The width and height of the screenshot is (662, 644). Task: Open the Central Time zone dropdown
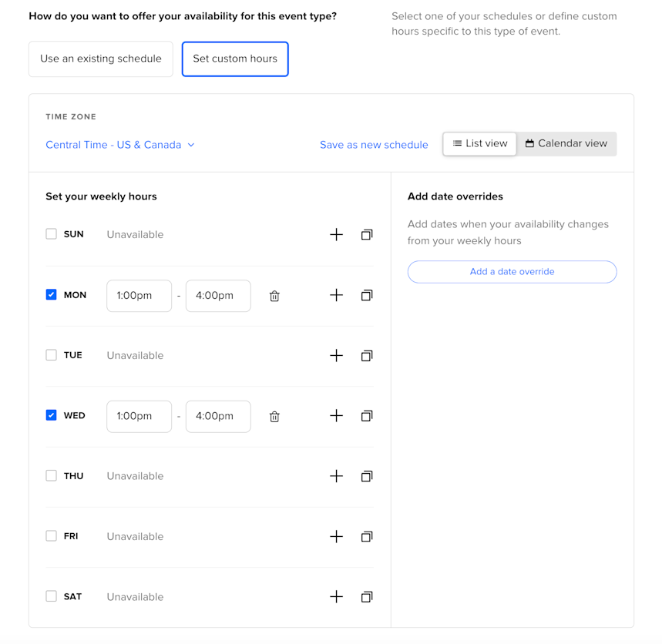point(120,145)
